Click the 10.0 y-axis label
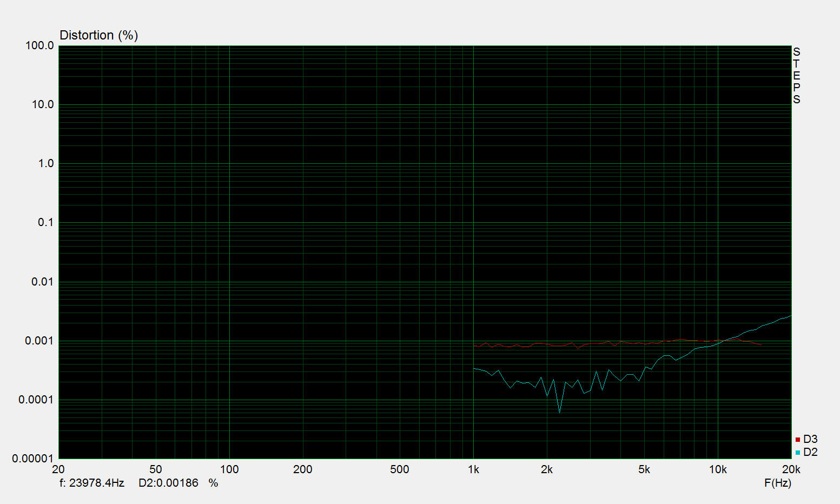This screenshot has height=504, width=840. click(43, 104)
